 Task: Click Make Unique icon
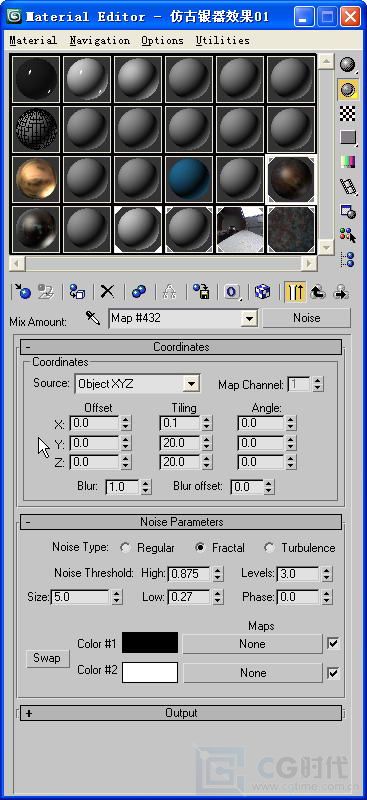tap(169, 292)
